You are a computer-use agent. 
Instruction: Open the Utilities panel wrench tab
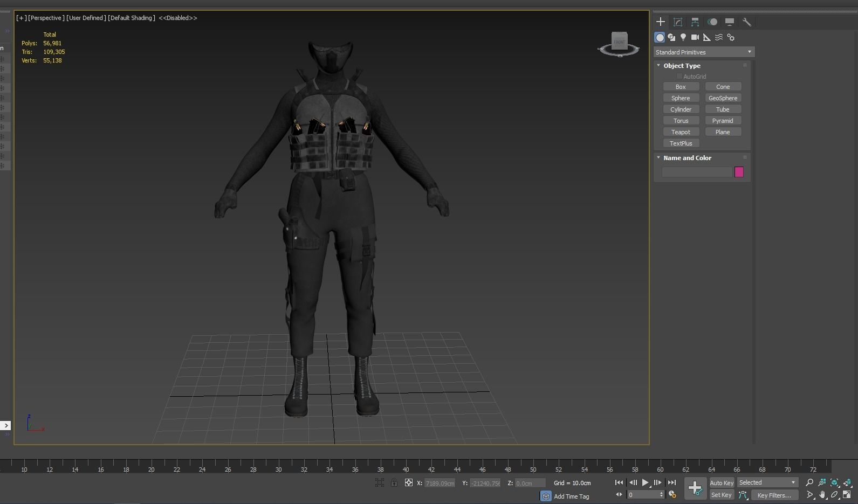(x=747, y=22)
